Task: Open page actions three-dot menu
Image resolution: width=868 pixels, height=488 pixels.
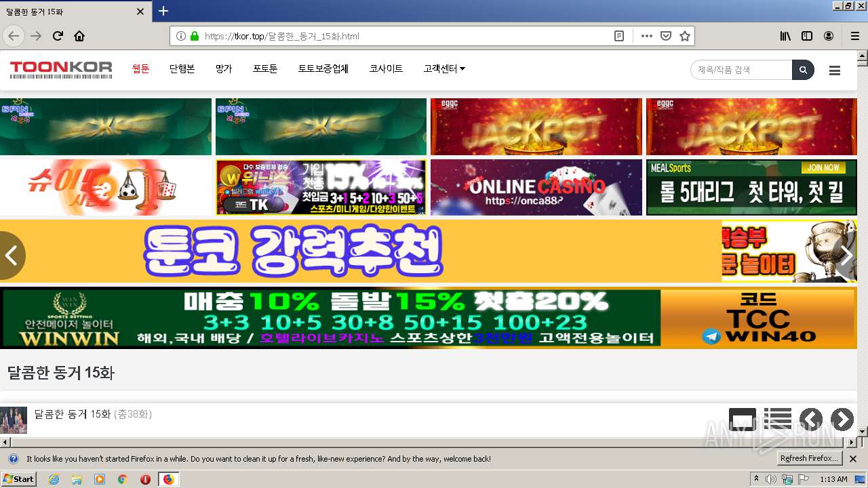Action: [646, 36]
